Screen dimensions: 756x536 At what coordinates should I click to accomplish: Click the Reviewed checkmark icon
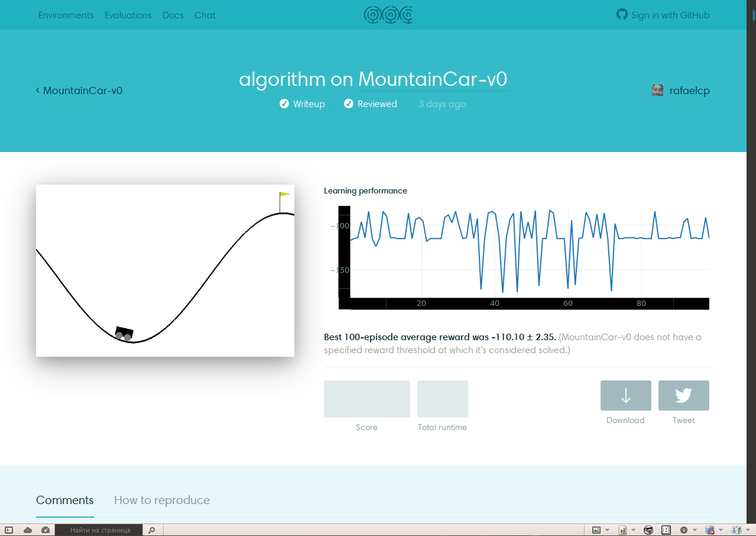coord(349,104)
